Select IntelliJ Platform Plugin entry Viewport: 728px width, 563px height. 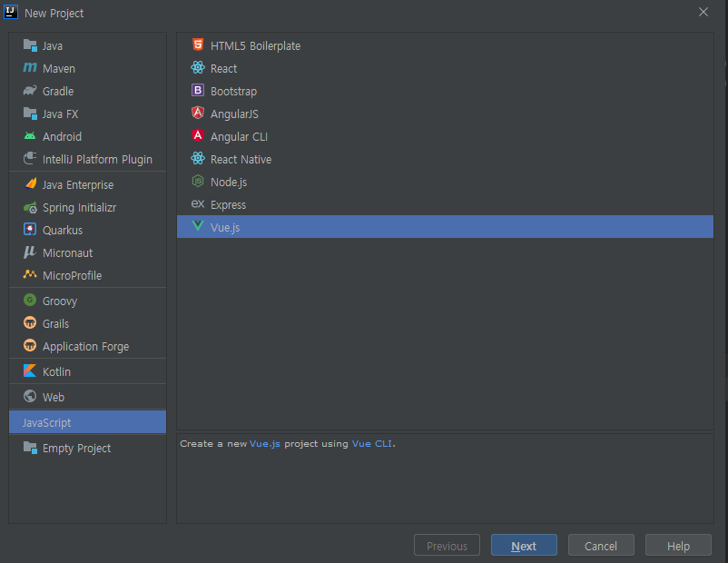tap(87, 160)
